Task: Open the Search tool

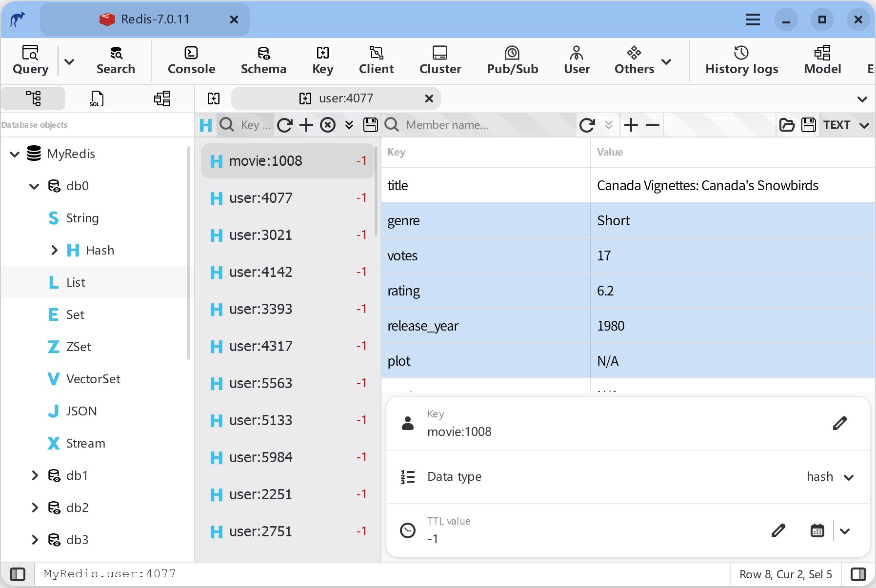Action: (116, 60)
